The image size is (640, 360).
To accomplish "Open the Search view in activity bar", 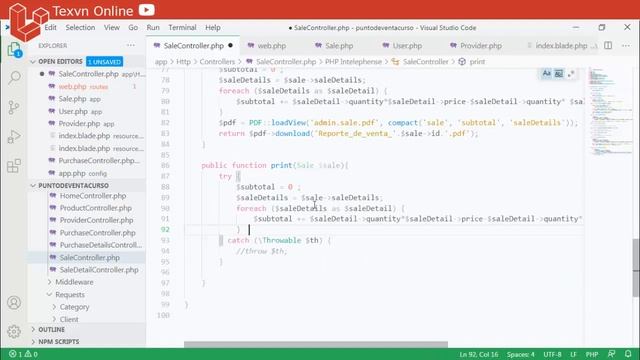I will 14,78.
